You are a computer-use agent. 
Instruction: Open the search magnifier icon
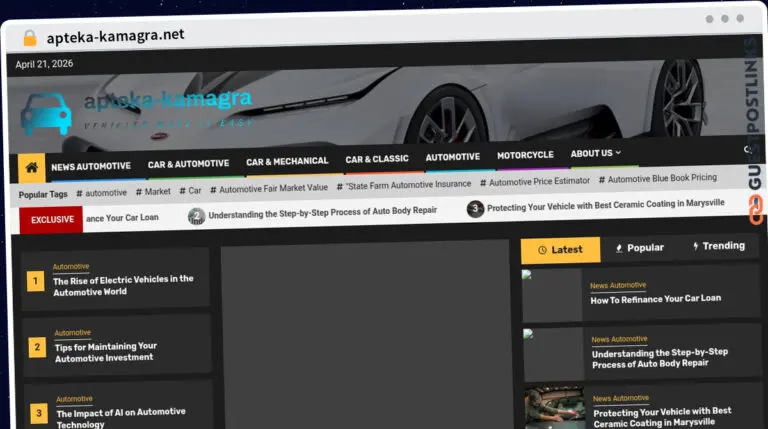[x=747, y=149]
